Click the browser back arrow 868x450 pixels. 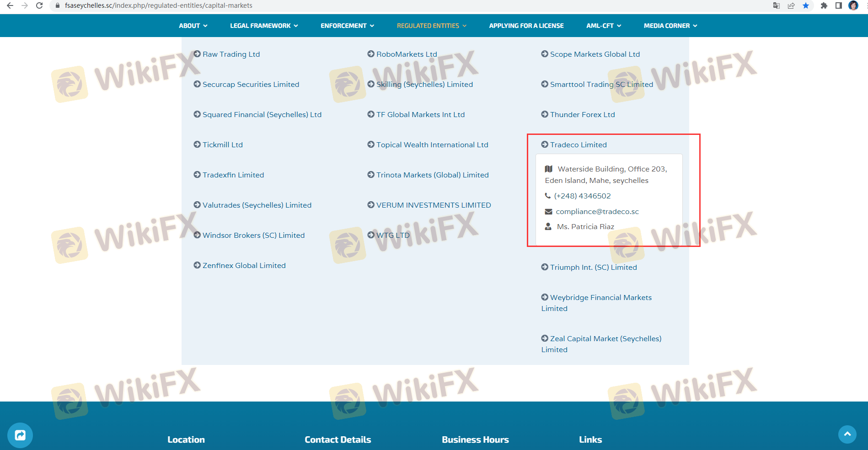[x=10, y=5]
